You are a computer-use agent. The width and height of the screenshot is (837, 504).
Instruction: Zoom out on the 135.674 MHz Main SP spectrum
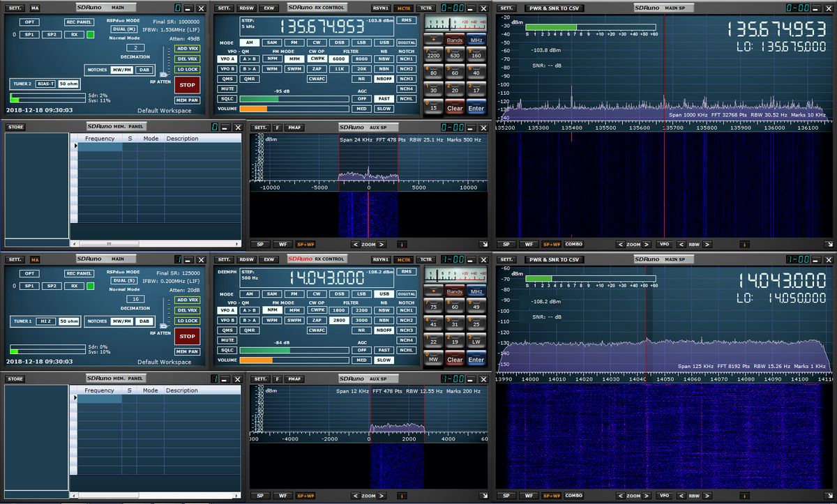pyautogui.click(x=620, y=245)
